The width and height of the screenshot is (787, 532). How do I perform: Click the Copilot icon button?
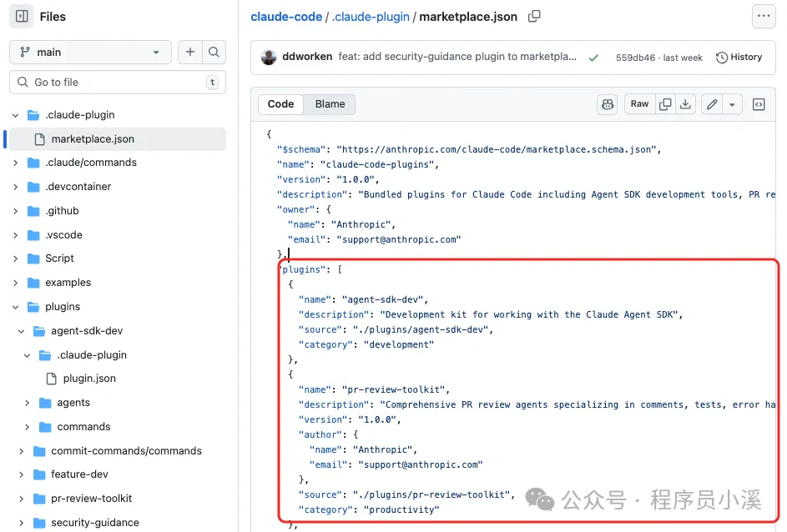point(608,104)
